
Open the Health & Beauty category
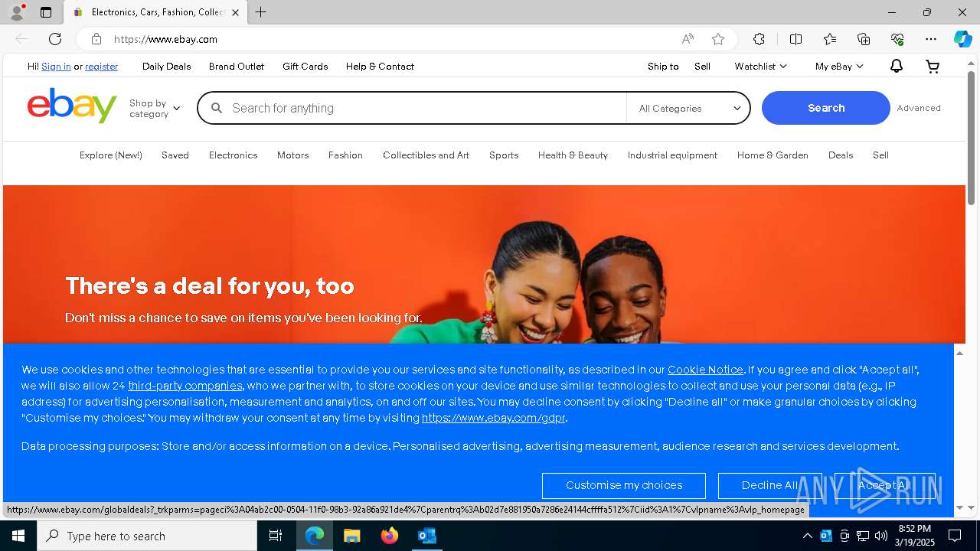point(573,155)
